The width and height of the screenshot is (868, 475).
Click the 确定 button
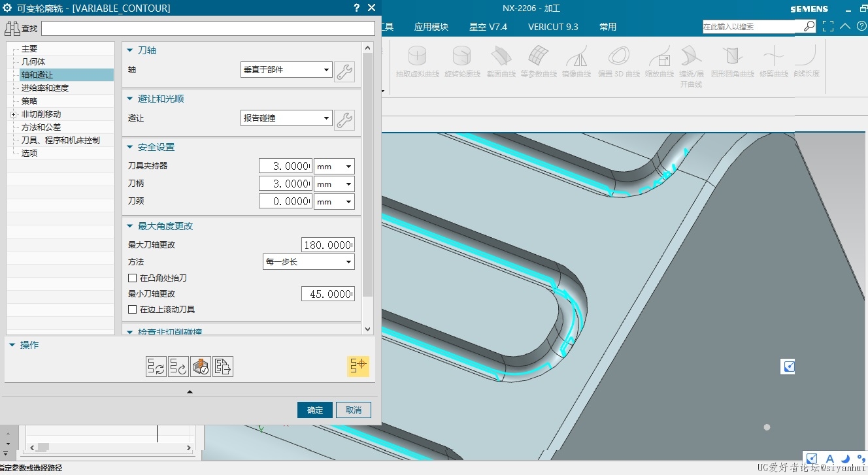pyautogui.click(x=315, y=410)
